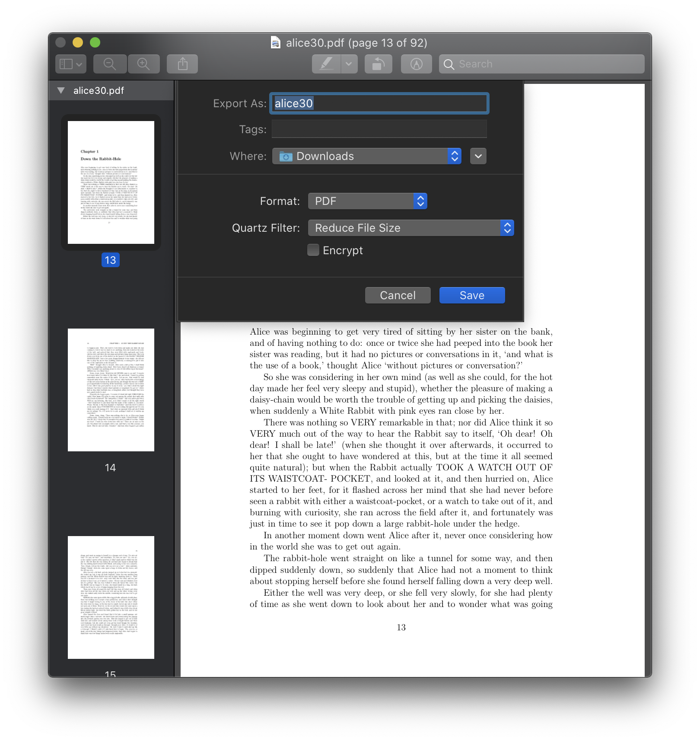
Task: Expand the save dialog with the chevron button
Action: pyautogui.click(x=477, y=156)
